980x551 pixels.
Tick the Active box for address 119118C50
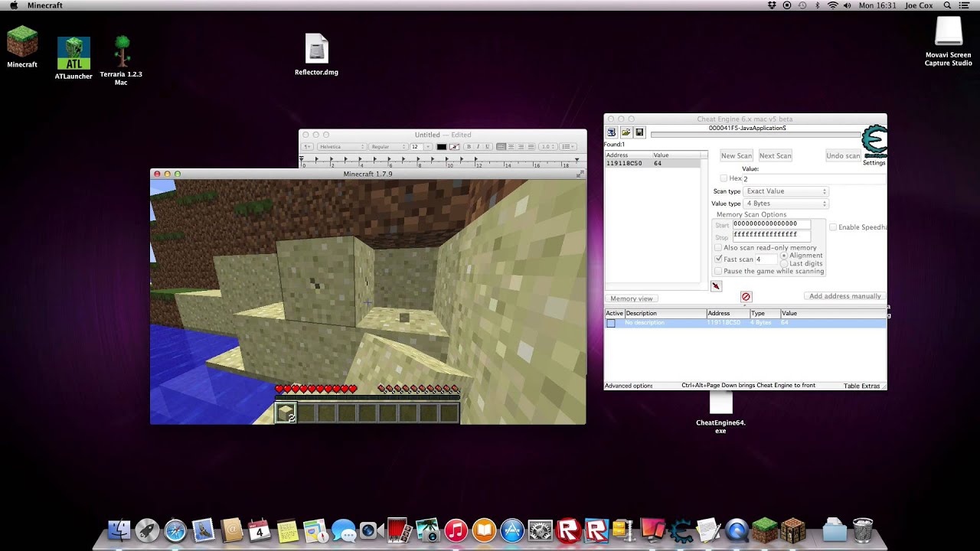coord(611,323)
